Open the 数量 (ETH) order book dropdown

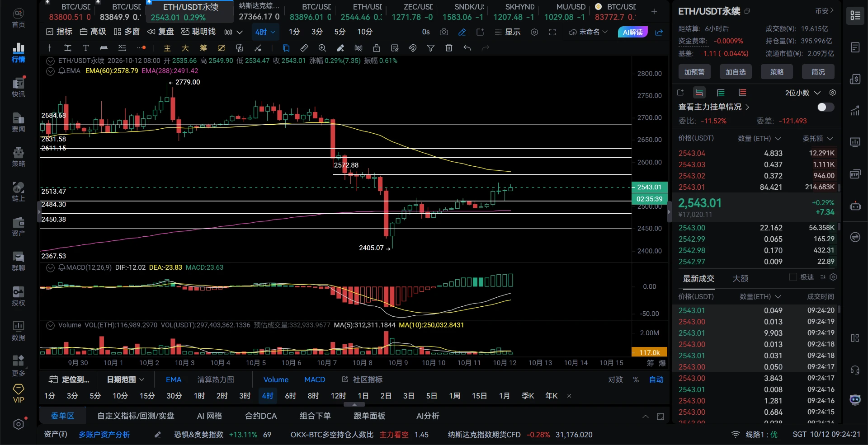759,138
